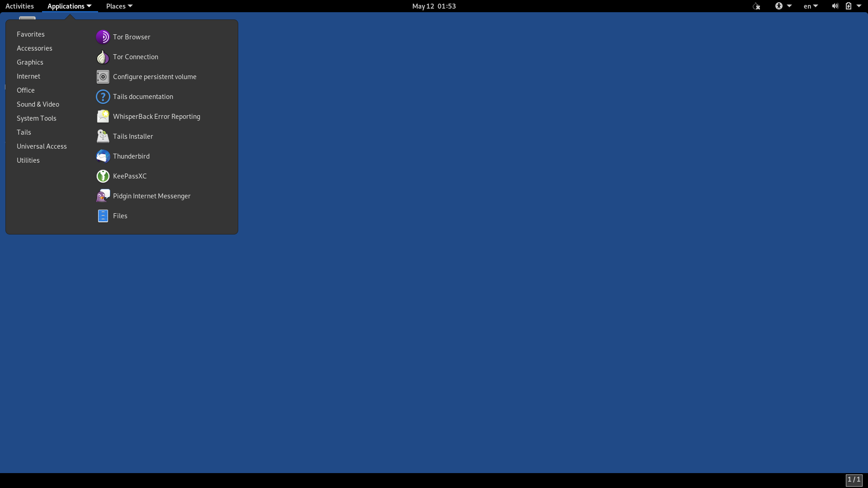868x488 pixels.
Task: Click the 'Pidgin Internet Messenger' label
Action: pos(152,196)
